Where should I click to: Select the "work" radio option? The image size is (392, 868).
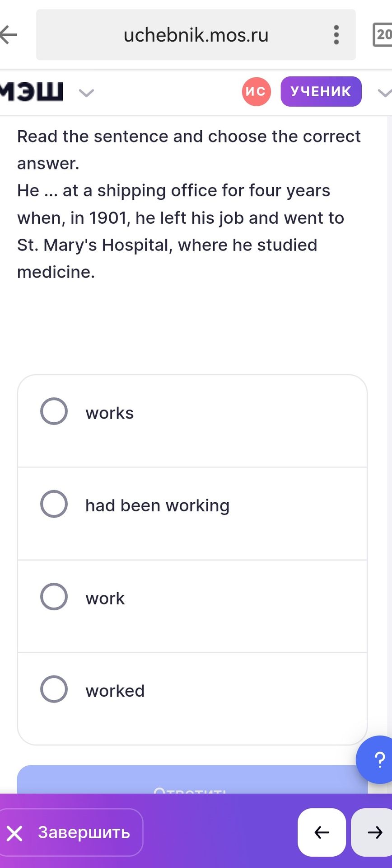pyautogui.click(x=54, y=597)
